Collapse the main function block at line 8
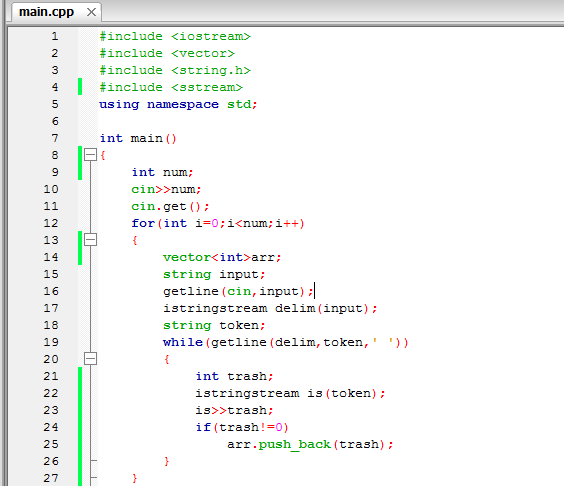The image size is (564, 486). 90,155
